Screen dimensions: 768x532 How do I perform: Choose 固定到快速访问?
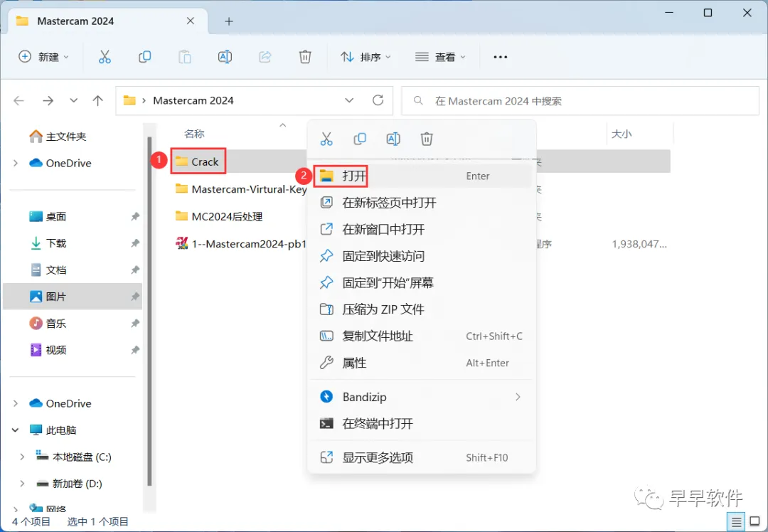pyautogui.click(x=421, y=256)
